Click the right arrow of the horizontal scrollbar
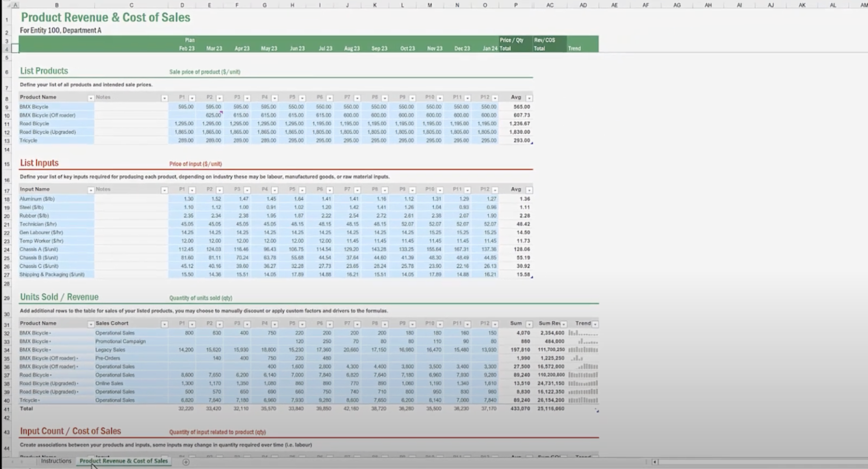 [x=863, y=462]
